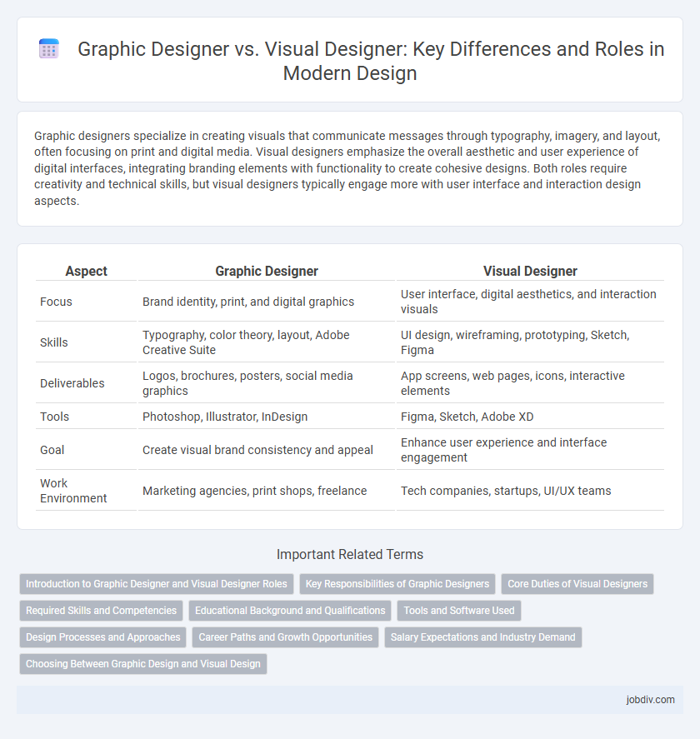Click 'User interface, digital aesthetics' cell
The image size is (700, 739).
(530, 302)
